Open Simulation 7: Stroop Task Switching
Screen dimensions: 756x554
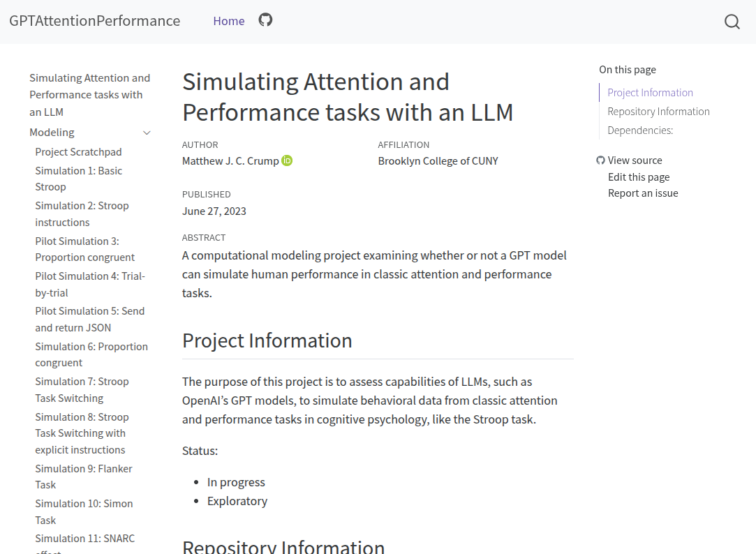[82, 389]
